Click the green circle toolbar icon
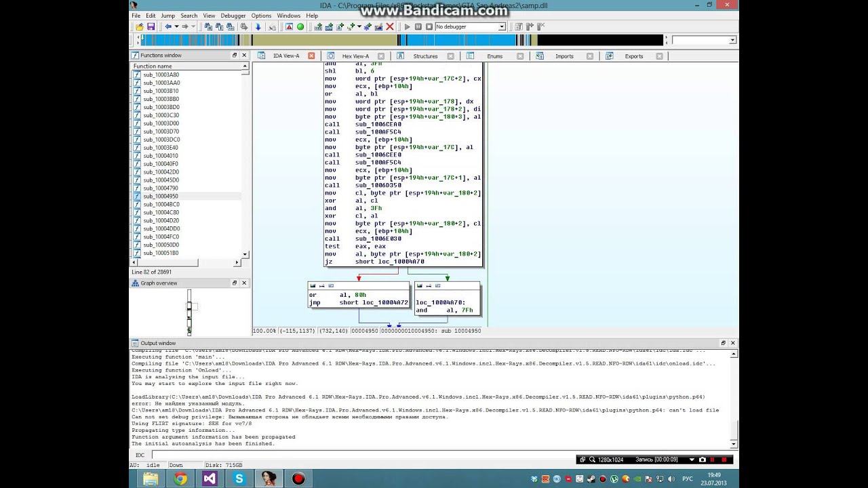The height and width of the screenshot is (488, 868). pyautogui.click(x=300, y=26)
